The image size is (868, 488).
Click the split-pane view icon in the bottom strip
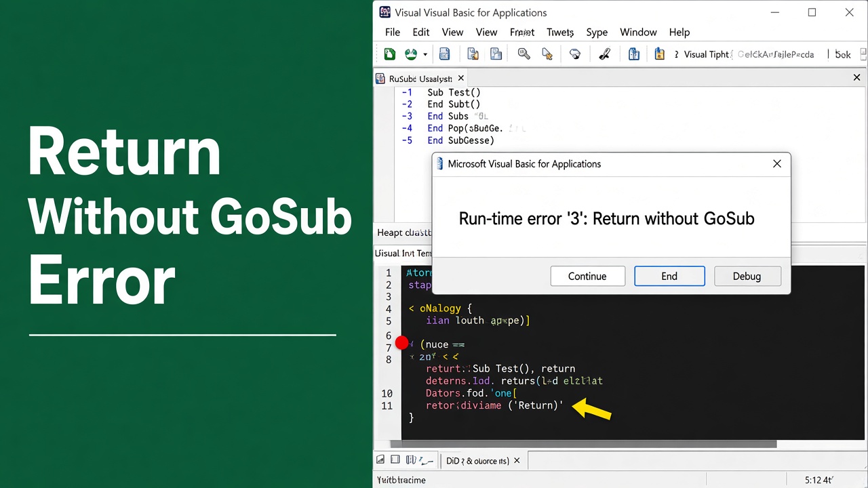pyautogui.click(x=410, y=460)
